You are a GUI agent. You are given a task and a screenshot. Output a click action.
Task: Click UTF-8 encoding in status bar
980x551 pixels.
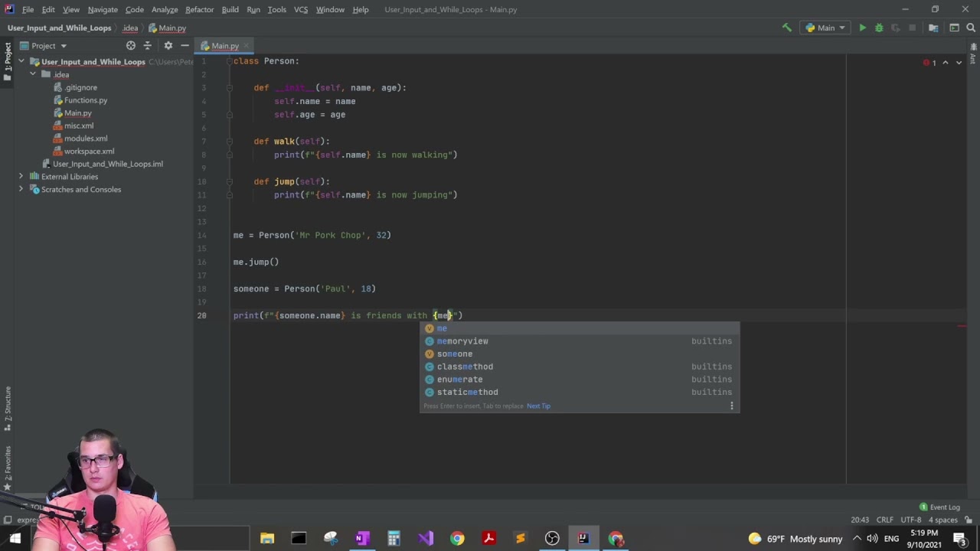913,520
